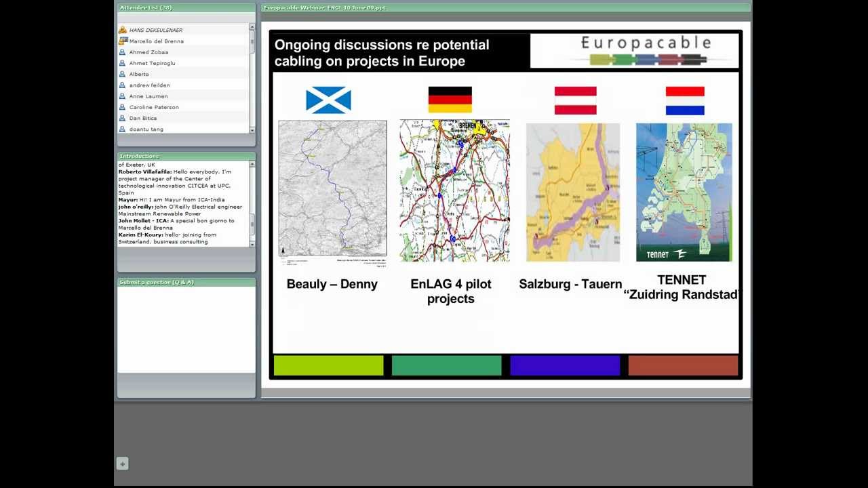Click attendee list scrollbar down arrow
This screenshot has width=868, height=488.
tap(252, 129)
